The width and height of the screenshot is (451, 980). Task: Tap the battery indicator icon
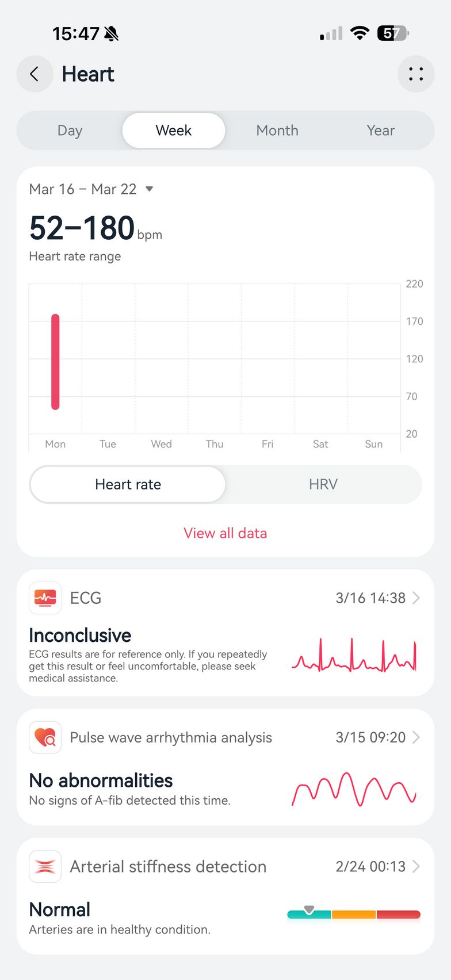(392, 33)
